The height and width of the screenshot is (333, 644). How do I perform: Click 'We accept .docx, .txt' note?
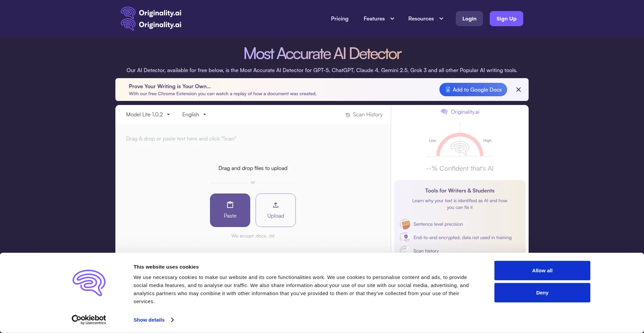coord(253,236)
